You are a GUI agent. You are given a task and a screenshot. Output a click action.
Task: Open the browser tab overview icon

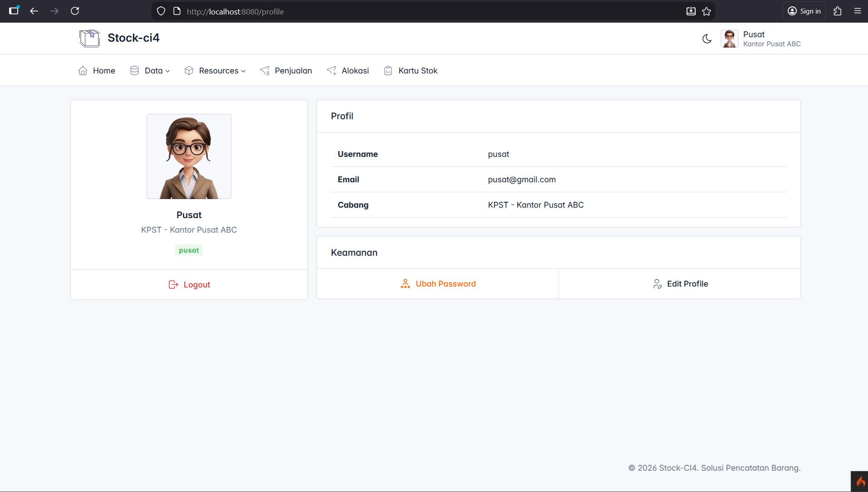tap(14, 10)
